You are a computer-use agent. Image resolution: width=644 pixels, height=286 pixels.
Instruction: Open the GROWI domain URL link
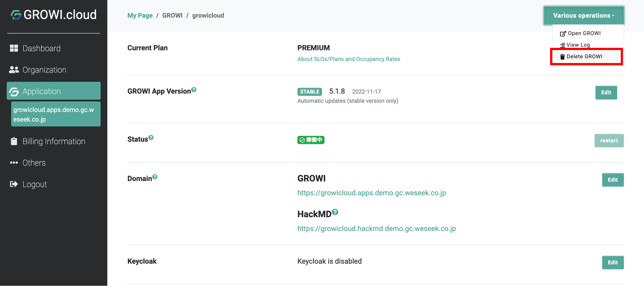tap(372, 193)
